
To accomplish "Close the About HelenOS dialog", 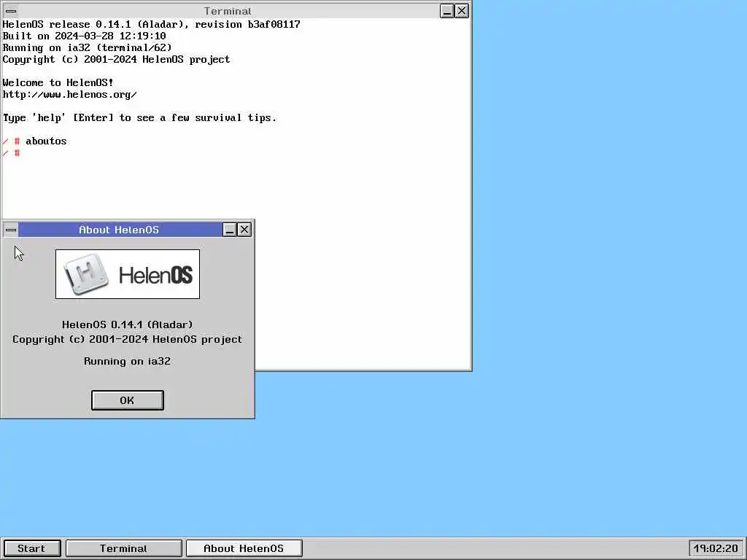I will pos(244,230).
